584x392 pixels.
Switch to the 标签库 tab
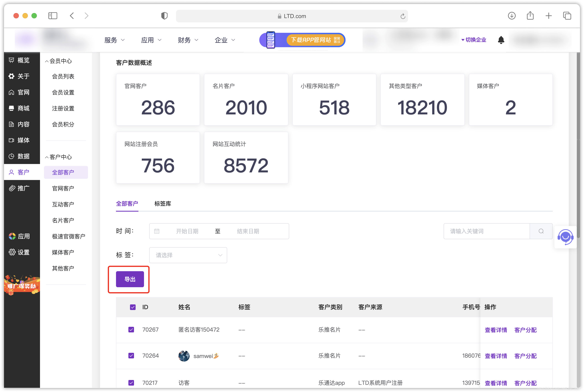[x=162, y=204]
